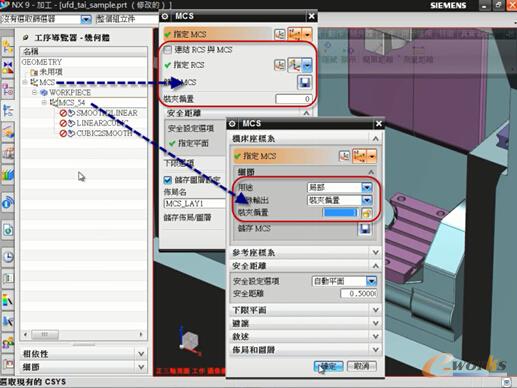
Task: Click save icon beside 儲存 MCS in front dialog
Action: click(364, 229)
